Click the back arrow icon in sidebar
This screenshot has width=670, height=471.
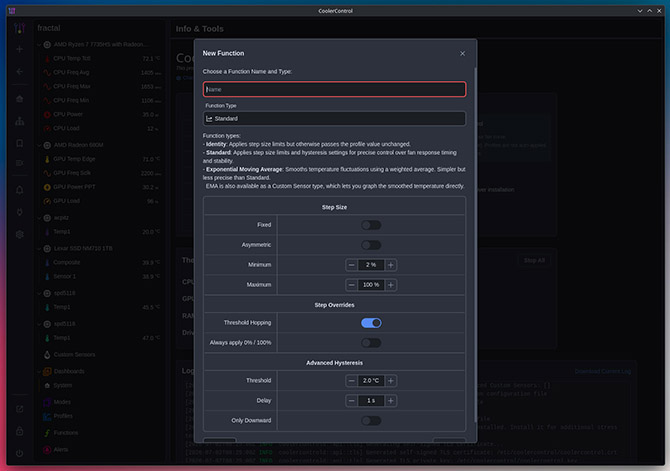(x=20, y=72)
